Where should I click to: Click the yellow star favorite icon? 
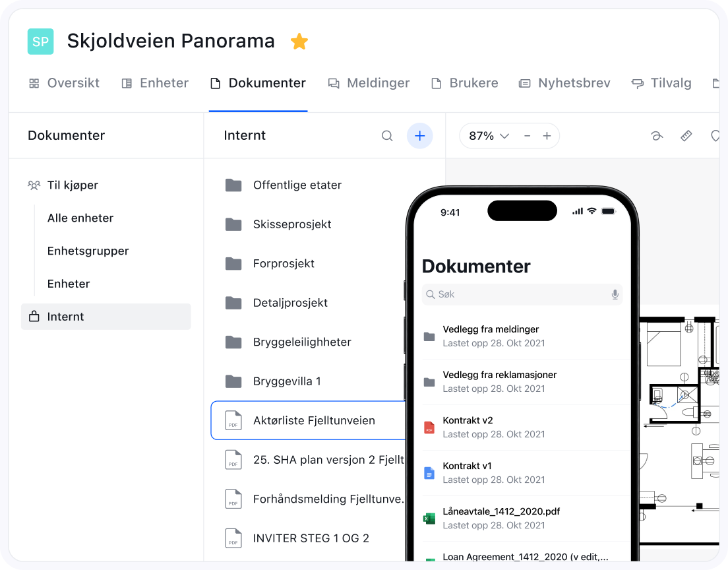(299, 42)
